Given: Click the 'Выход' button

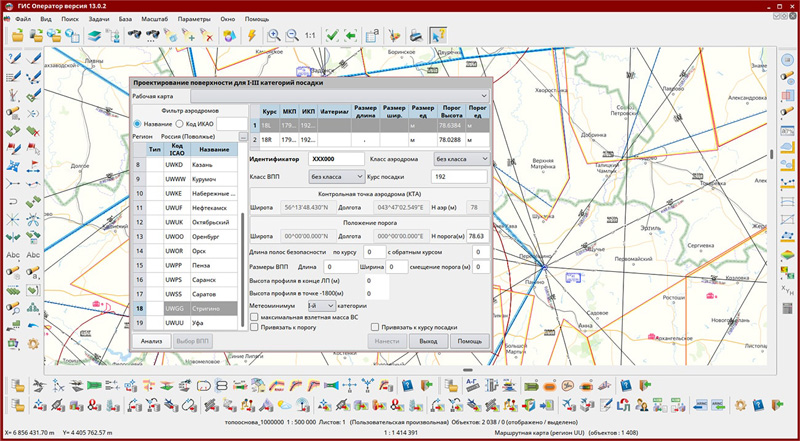Looking at the screenshot, I should [x=429, y=341].
